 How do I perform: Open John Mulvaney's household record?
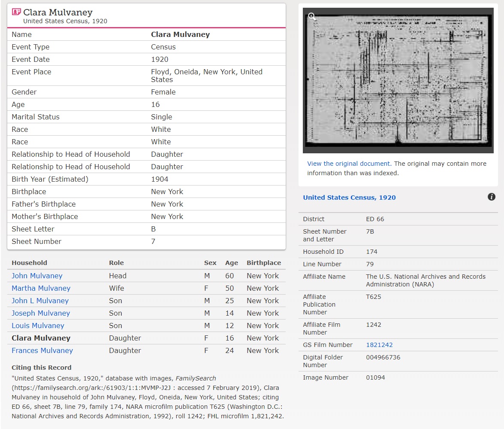37,276
